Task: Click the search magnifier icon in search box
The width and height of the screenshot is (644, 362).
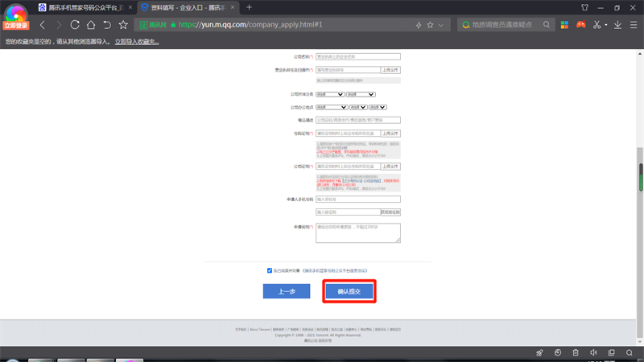Action: pyautogui.click(x=547, y=25)
